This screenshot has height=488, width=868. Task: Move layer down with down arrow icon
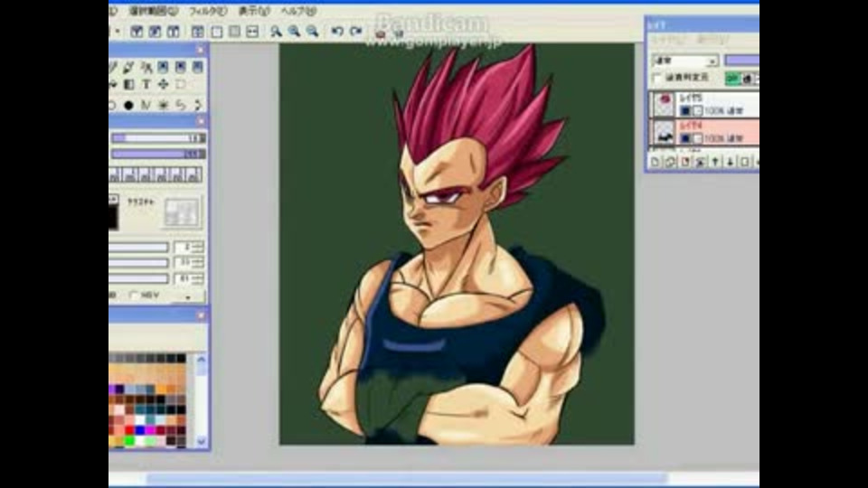tap(731, 162)
